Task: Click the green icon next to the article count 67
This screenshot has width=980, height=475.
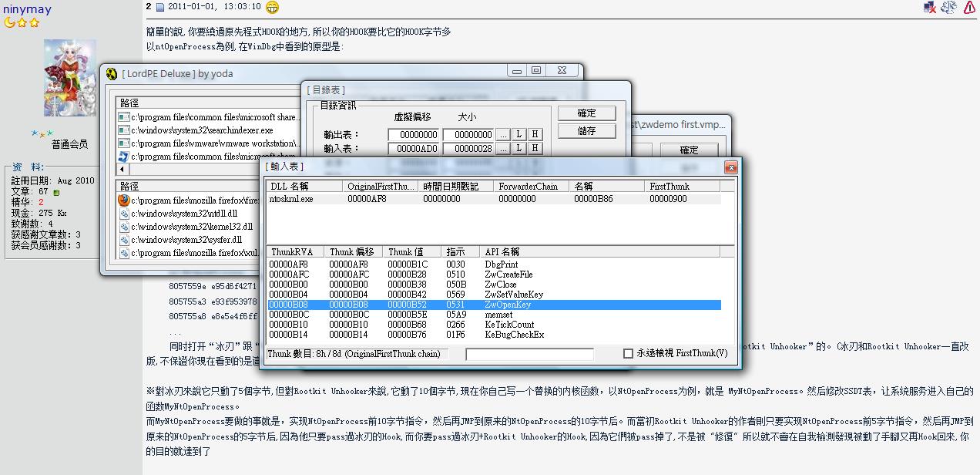Action: (x=56, y=192)
